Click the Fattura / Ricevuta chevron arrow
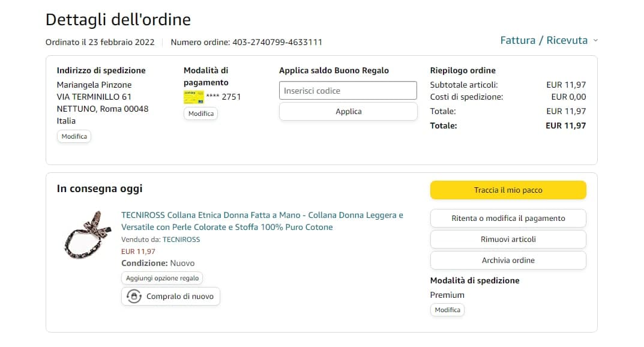This screenshot has height=347, width=644. [x=595, y=40]
